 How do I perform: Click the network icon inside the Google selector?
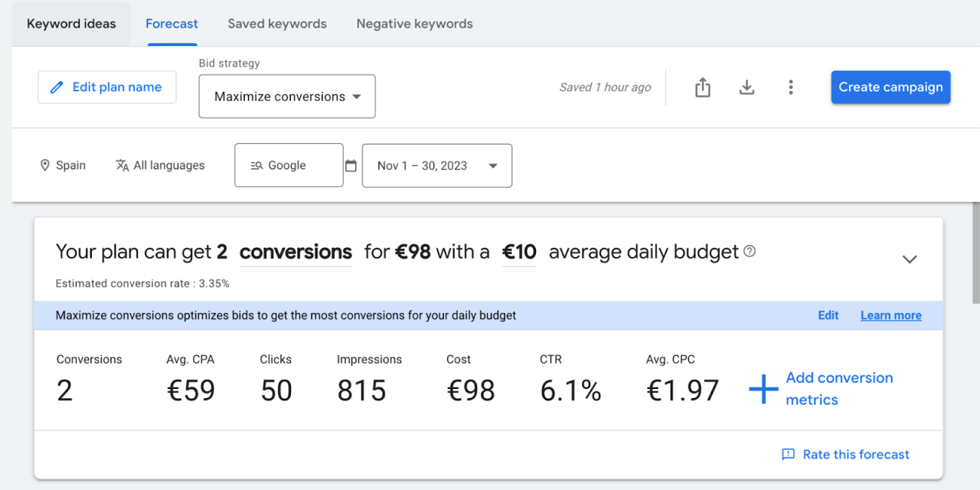(256, 165)
